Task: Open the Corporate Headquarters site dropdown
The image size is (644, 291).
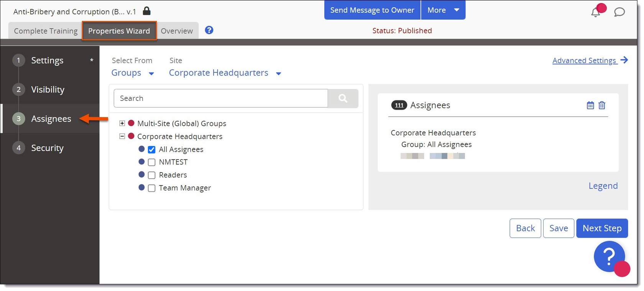Action: (225, 73)
